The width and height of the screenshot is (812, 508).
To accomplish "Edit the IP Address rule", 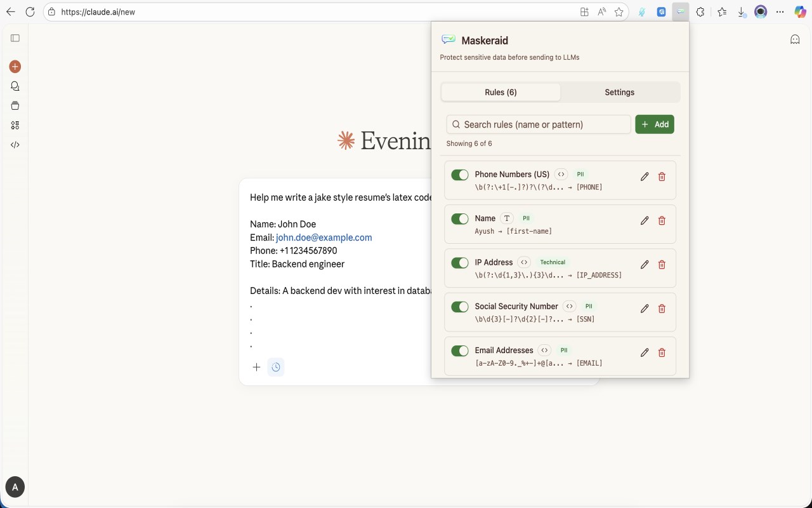I will click(645, 264).
